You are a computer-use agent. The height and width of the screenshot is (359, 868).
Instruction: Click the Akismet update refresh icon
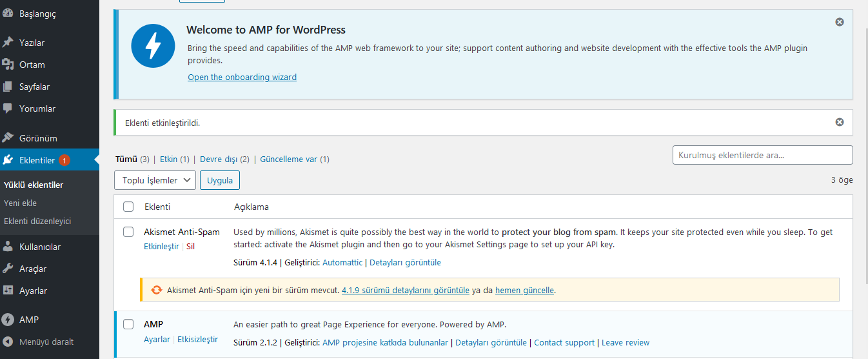pyautogui.click(x=156, y=290)
